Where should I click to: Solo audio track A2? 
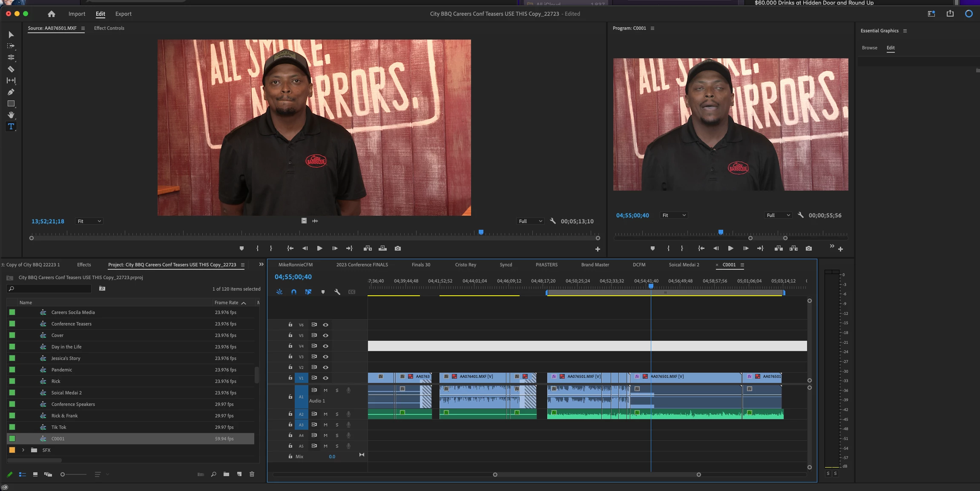337,414
